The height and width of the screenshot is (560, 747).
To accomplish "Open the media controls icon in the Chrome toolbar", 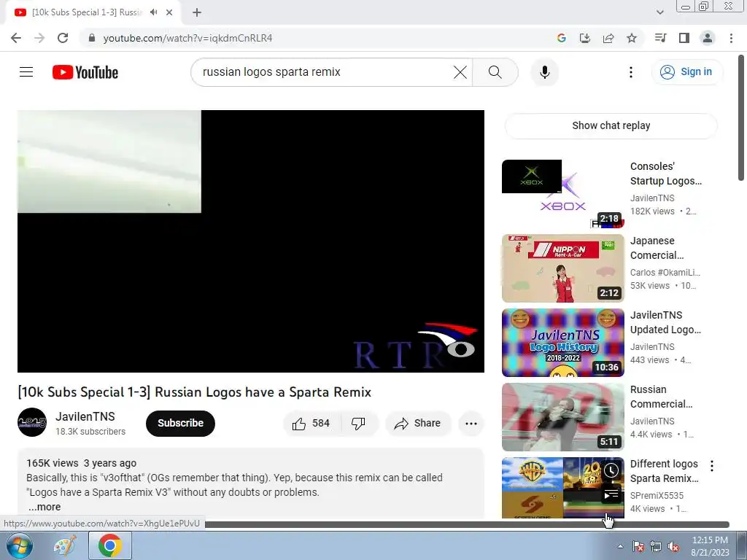I will pos(660,38).
